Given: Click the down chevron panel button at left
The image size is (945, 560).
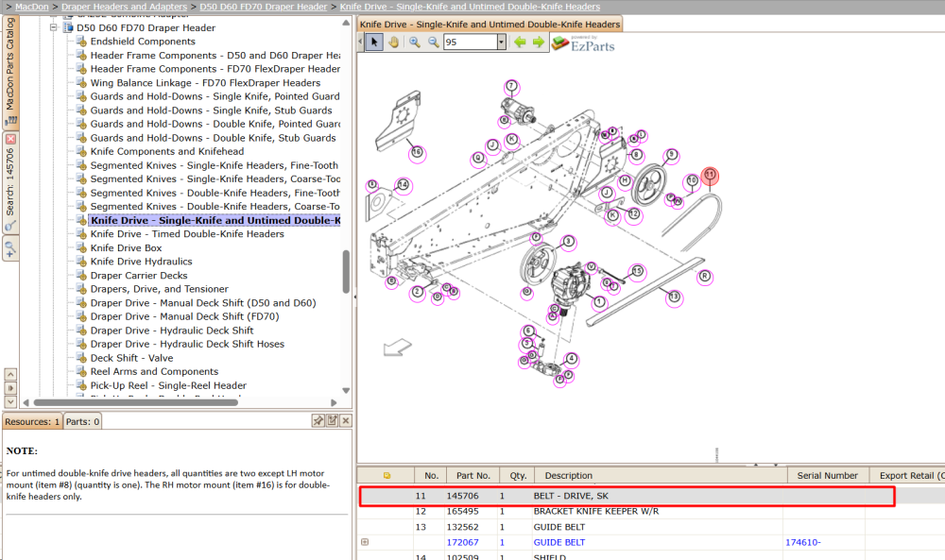Looking at the screenshot, I should pos(10,401).
